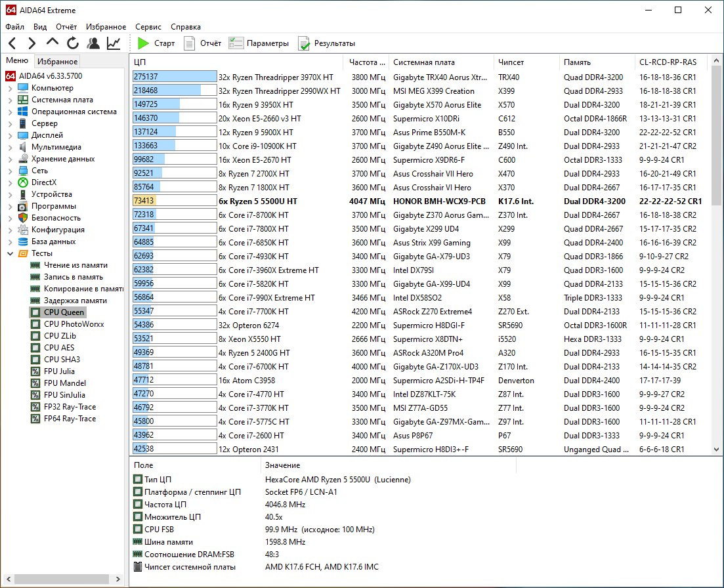The height and width of the screenshot is (588, 724).
Task: Expand the Операционная система node
Action: [x=10, y=112]
